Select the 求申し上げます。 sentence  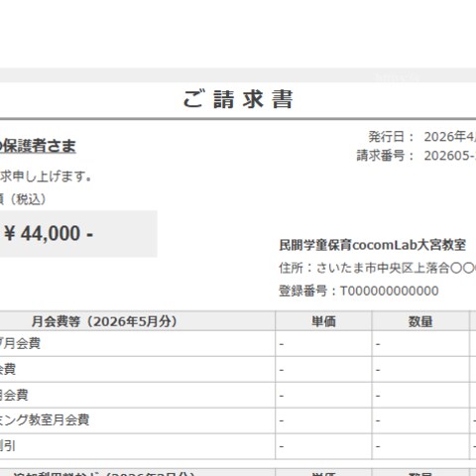(46, 177)
